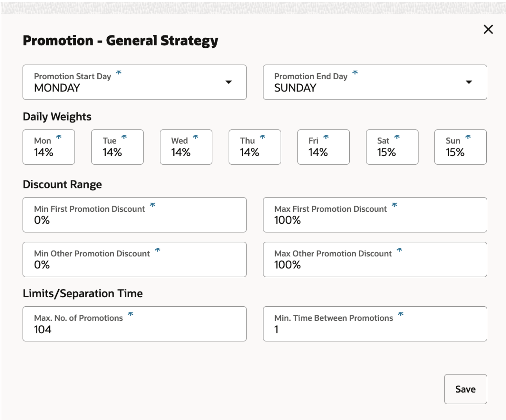Click the Max Other Promotion Discount field

375,259
